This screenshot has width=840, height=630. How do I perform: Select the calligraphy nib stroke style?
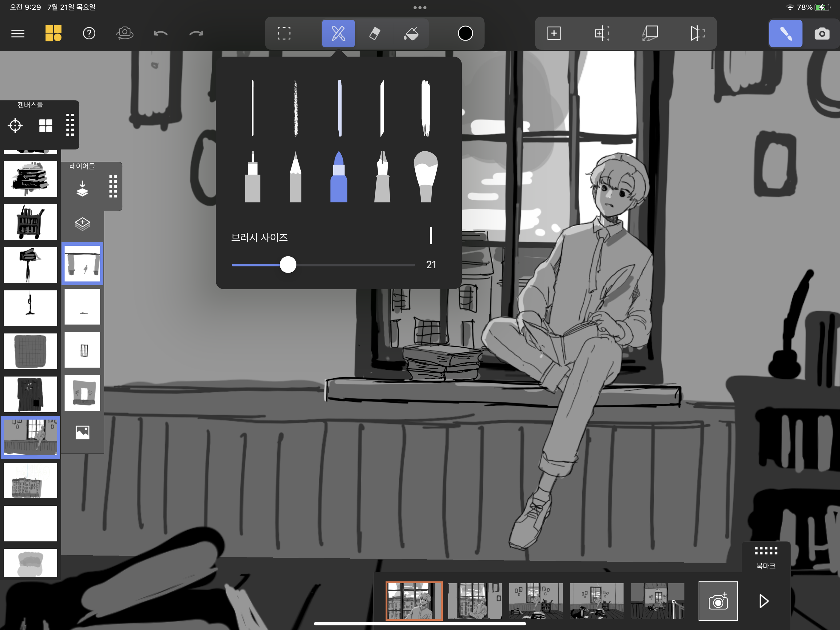point(382,108)
